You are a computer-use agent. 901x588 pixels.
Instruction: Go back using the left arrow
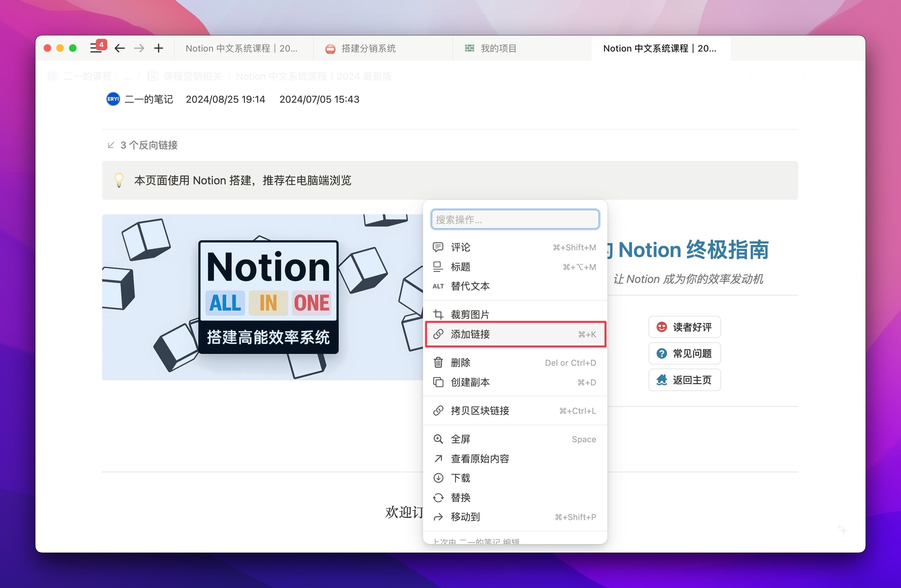(x=120, y=48)
